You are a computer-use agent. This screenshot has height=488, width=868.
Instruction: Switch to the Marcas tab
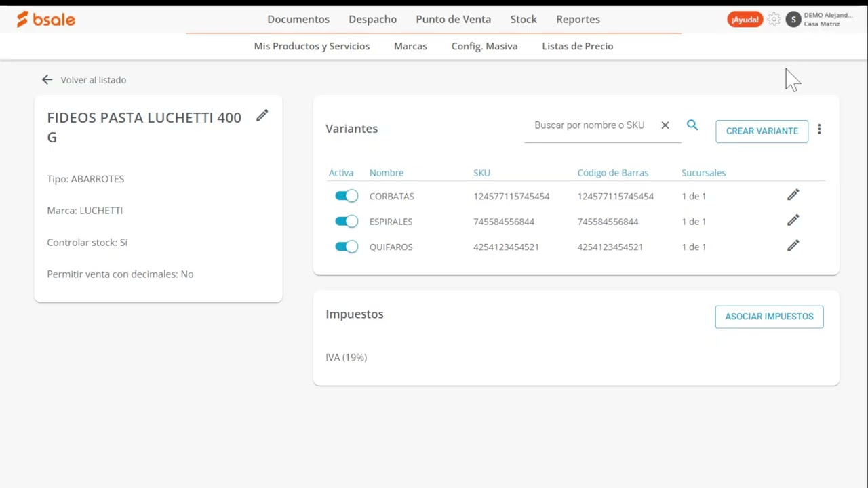tap(410, 46)
